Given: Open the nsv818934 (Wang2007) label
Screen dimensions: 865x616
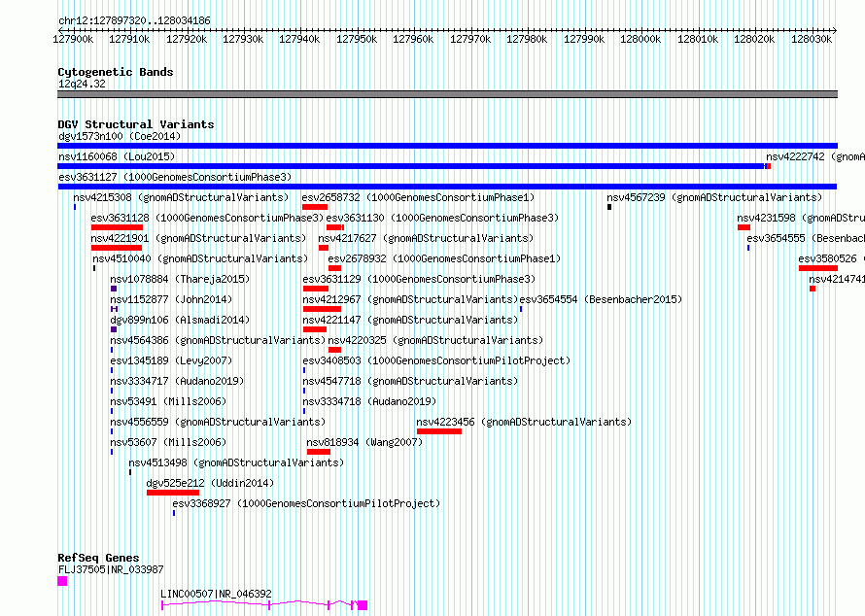Looking at the screenshot, I should tap(364, 442).
